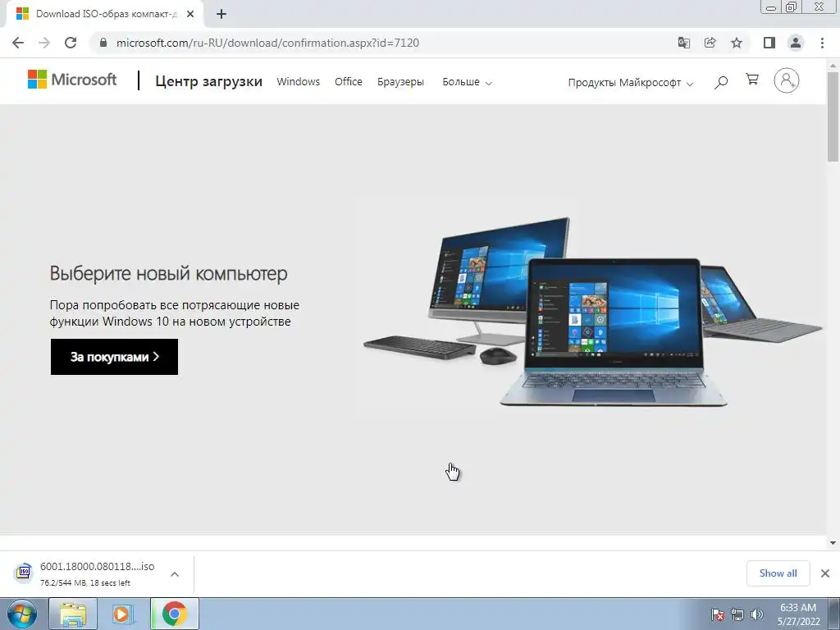This screenshot has height=630, width=840.
Task: Click the Windows 10 devices image
Action: click(591, 312)
